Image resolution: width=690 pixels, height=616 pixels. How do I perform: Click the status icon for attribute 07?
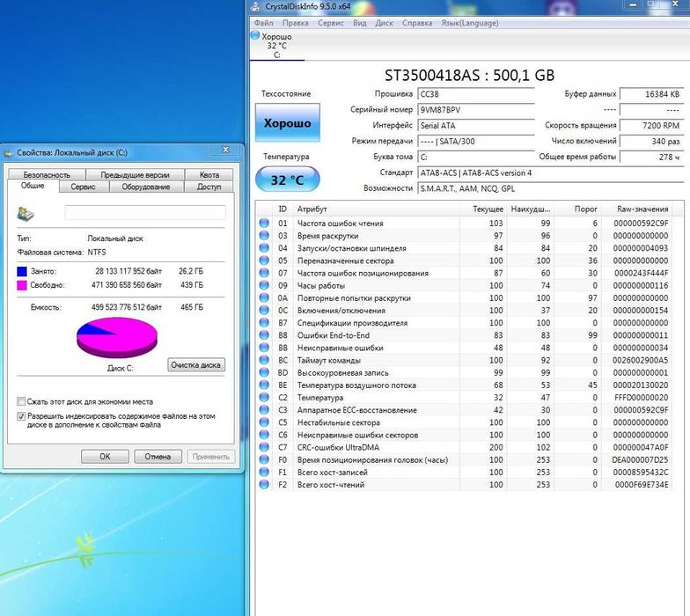coord(264,273)
